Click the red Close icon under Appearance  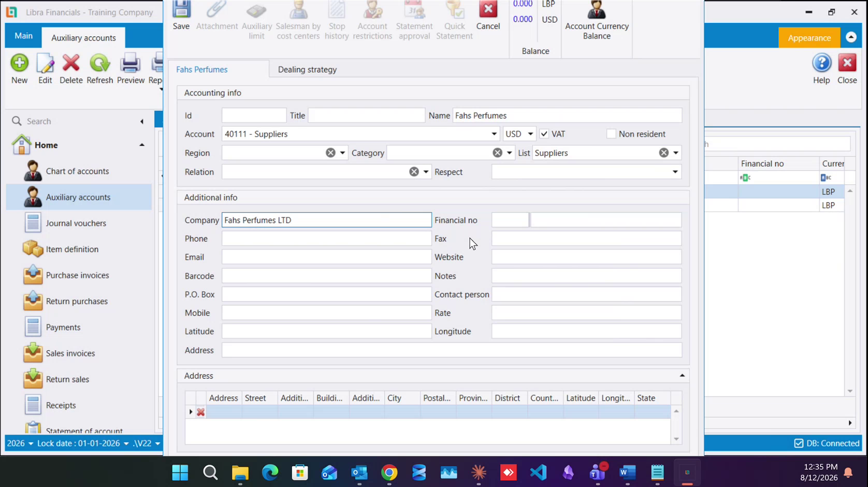pos(847,69)
